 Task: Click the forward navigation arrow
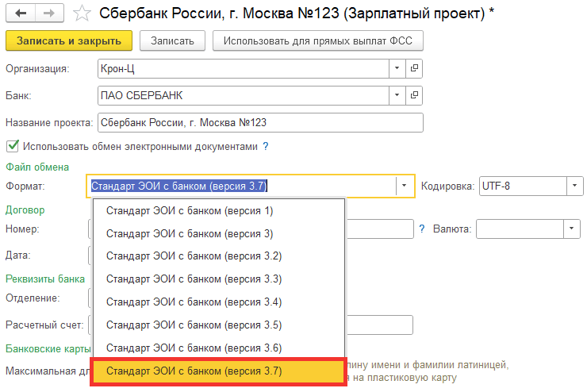coord(48,13)
